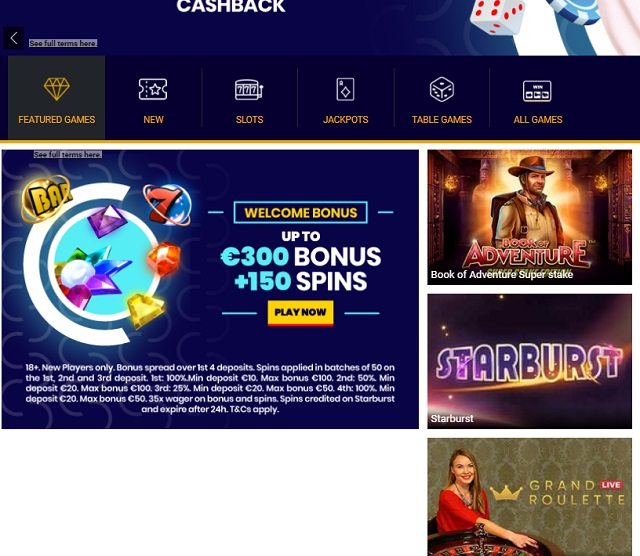Click the diamond Featured Games icon
Viewport: 640px width, 556px height.
click(x=56, y=89)
